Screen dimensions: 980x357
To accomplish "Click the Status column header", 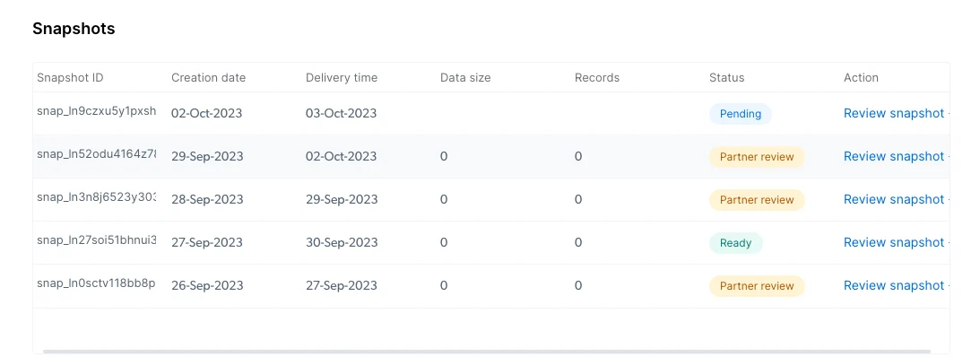I will tap(727, 77).
